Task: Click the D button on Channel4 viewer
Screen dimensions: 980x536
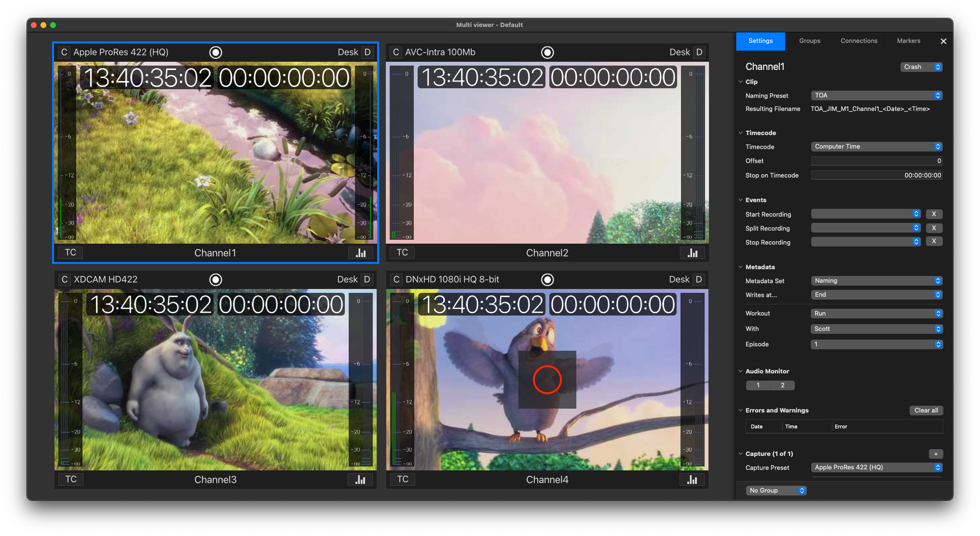Action: click(699, 279)
